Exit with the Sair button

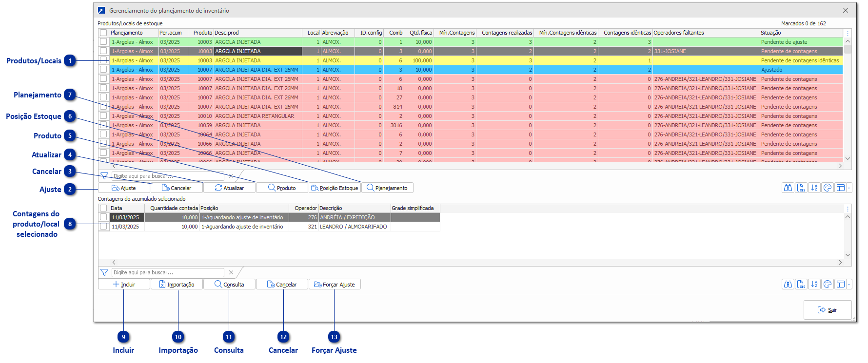(x=828, y=310)
